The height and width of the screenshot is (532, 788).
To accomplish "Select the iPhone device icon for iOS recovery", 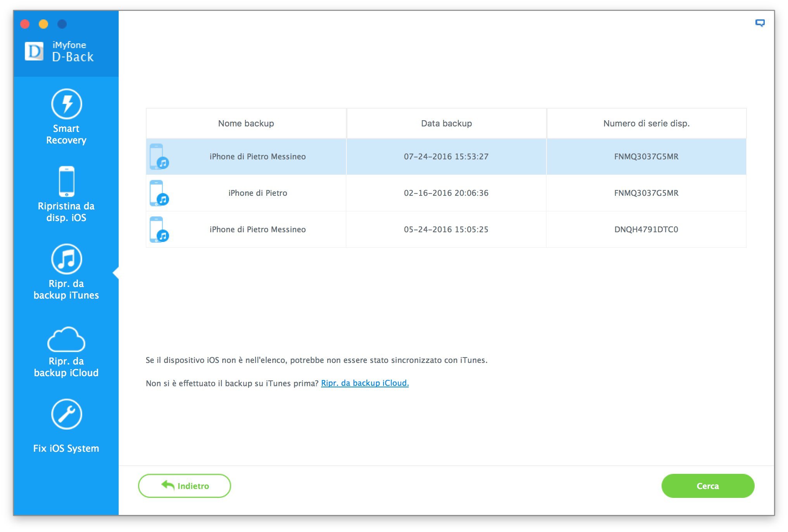I will (66, 181).
